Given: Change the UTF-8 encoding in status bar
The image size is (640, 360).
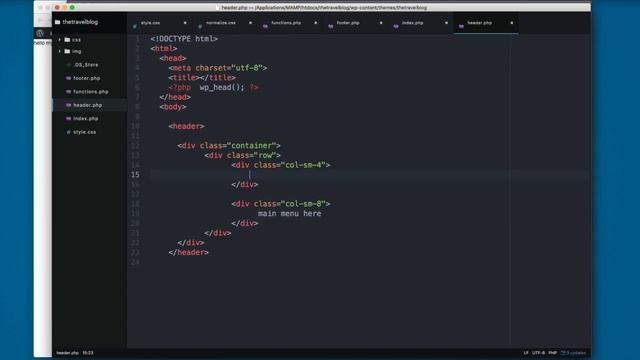Looking at the screenshot, I should point(538,353).
